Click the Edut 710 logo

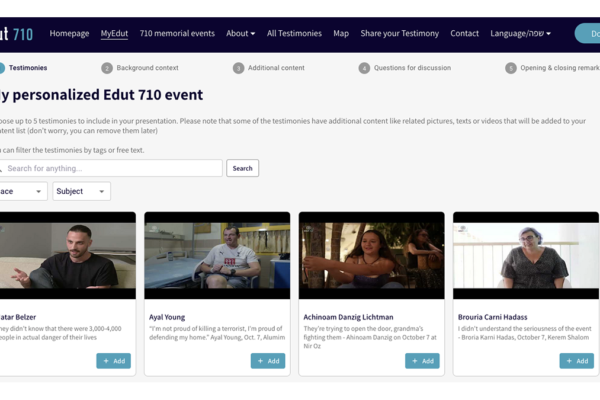(16, 34)
